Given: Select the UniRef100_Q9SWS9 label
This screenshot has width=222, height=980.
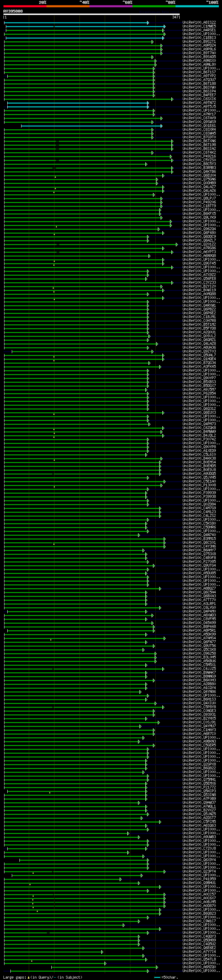Looking at the screenshot, I should click(x=199, y=122).
